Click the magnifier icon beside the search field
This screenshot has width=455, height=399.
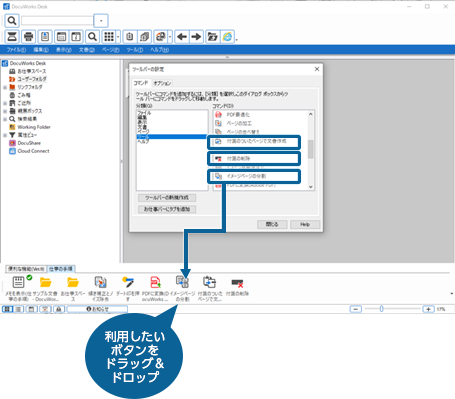pos(12,21)
